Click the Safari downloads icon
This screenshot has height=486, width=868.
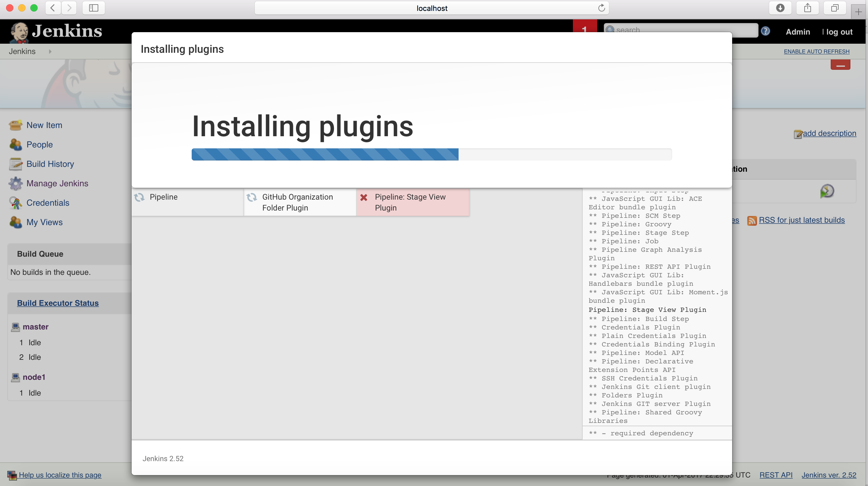(x=780, y=8)
